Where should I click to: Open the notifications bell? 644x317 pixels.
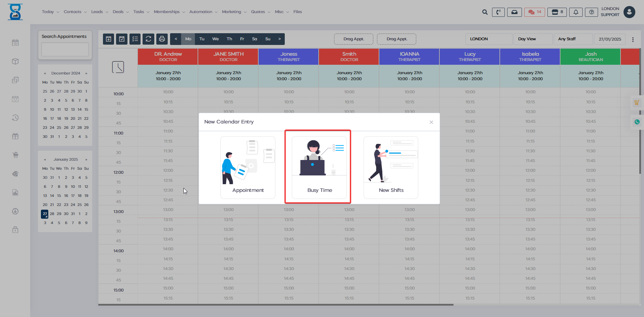576,12
